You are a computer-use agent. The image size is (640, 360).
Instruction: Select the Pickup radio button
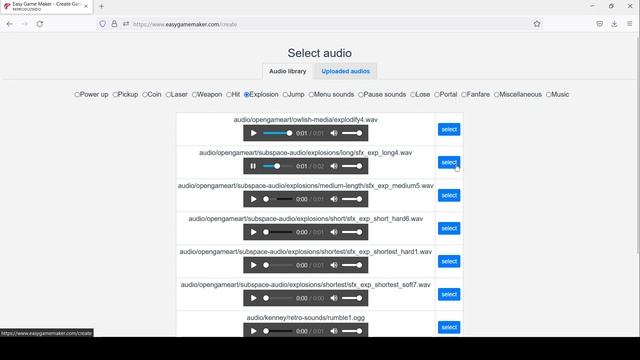115,95
